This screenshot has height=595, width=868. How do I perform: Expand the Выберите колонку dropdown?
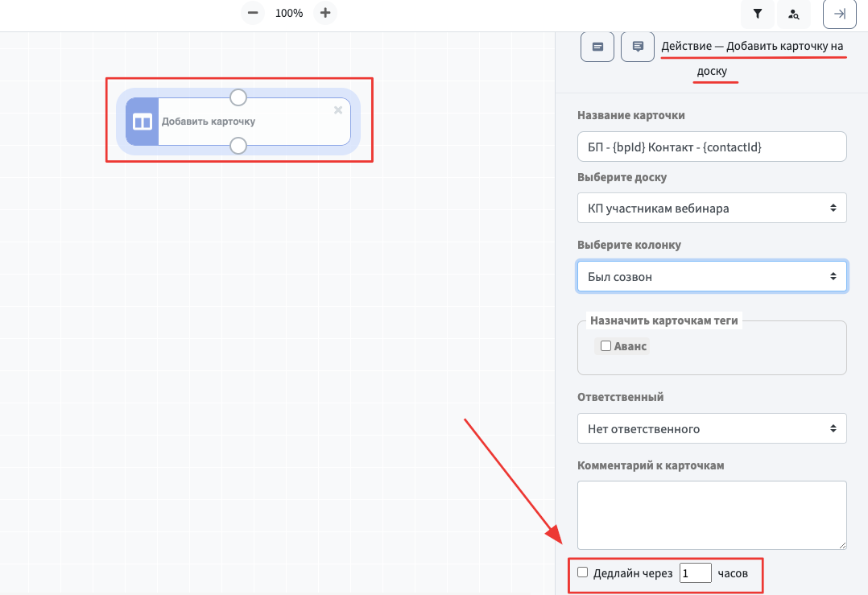[712, 276]
